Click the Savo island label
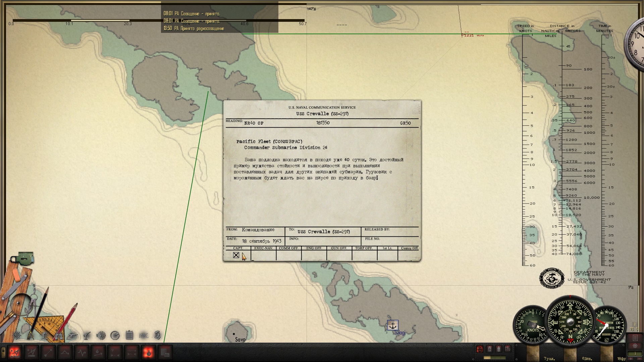 pos(240,340)
